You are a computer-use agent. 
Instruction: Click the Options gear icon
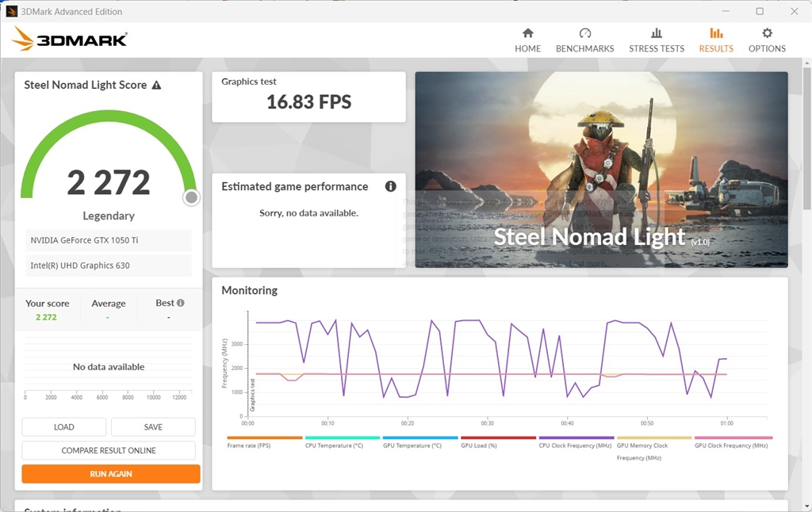point(767,33)
